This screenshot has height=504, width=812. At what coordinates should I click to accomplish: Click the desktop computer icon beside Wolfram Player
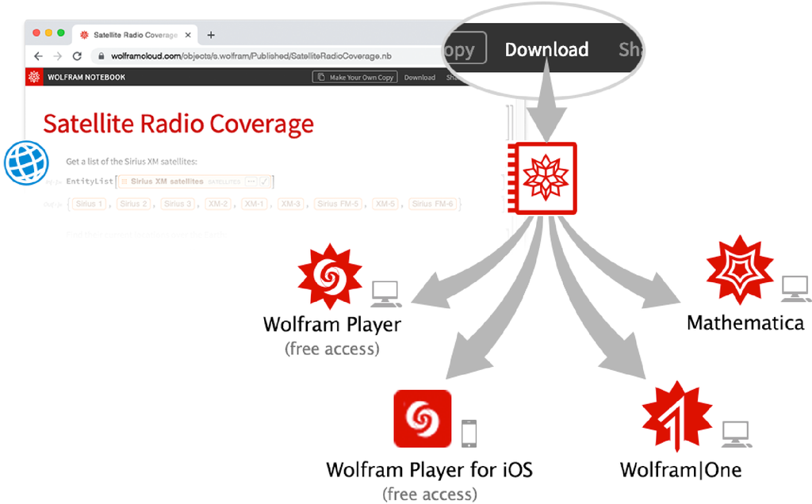click(386, 293)
